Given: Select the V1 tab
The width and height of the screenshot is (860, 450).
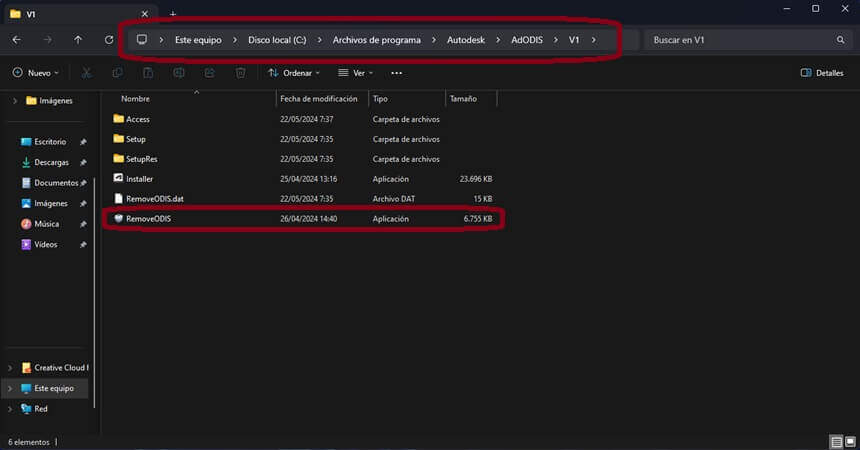Looking at the screenshot, I should click(x=80, y=14).
